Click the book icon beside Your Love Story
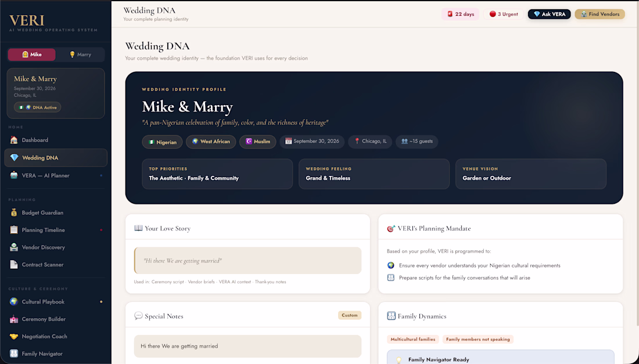Viewport: 639px width, 364px height. (x=139, y=228)
